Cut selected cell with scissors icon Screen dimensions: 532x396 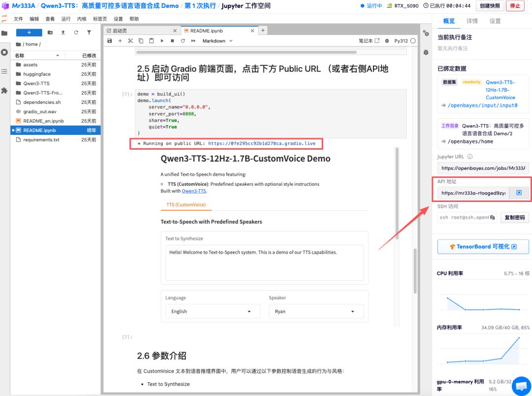130,41
